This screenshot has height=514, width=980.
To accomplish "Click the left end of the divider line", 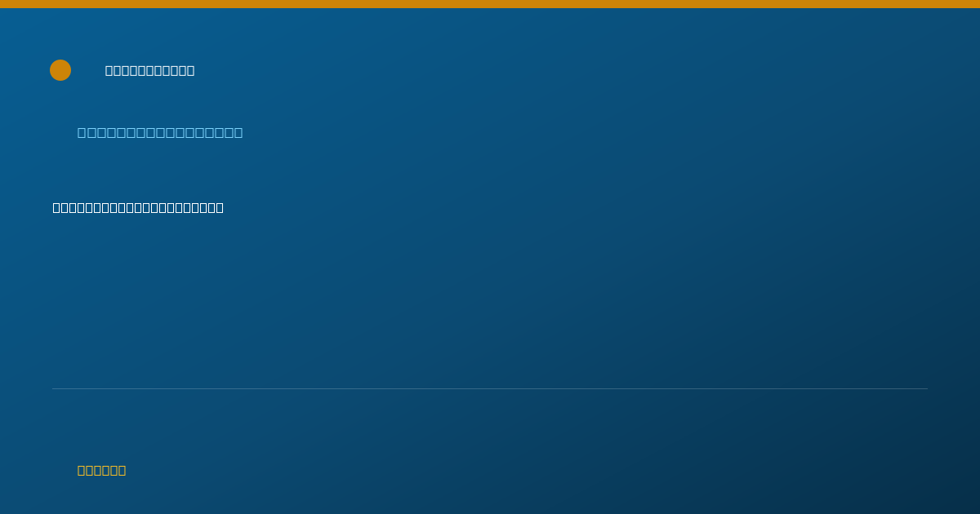I will (54, 388).
